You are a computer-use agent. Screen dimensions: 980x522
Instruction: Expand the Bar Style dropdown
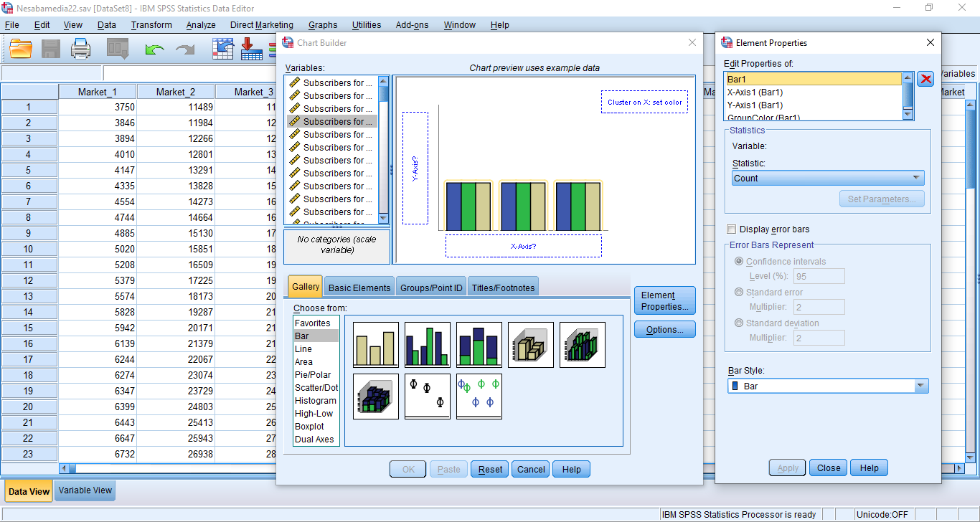[827, 386]
